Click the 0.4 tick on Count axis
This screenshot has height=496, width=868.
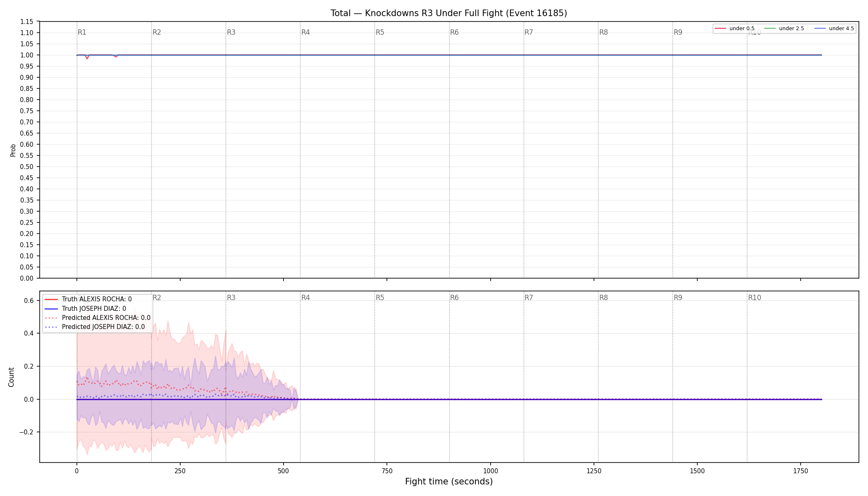(x=29, y=334)
